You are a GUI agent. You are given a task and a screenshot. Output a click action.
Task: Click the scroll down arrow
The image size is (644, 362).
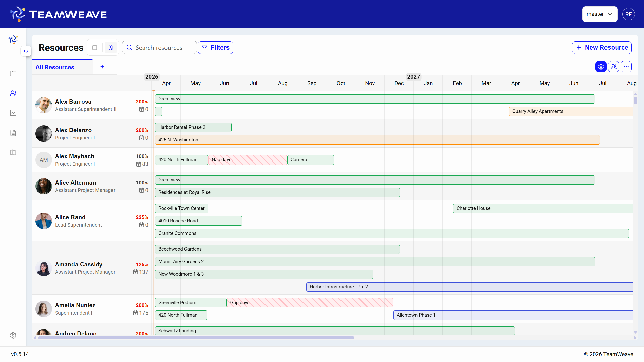(635, 332)
